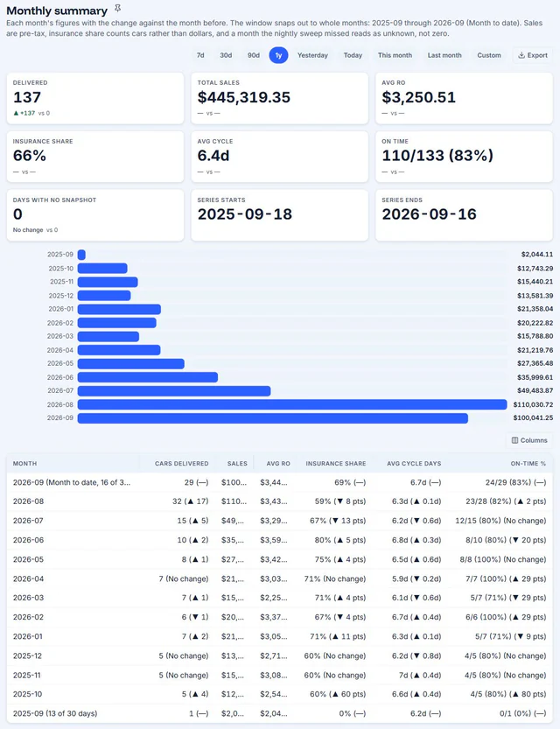
Task: Click the 2026-05 chart bar
Action: 131,363
